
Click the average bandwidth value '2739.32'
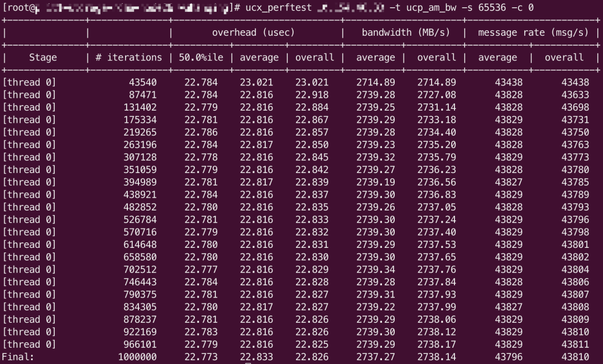coord(376,157)
